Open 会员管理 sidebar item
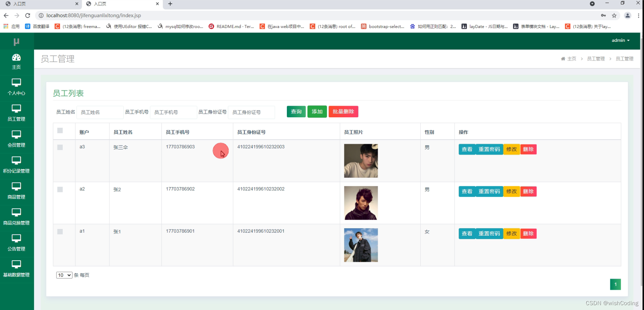644x310 pixels. pyautogui.click(x=16, y=139)
